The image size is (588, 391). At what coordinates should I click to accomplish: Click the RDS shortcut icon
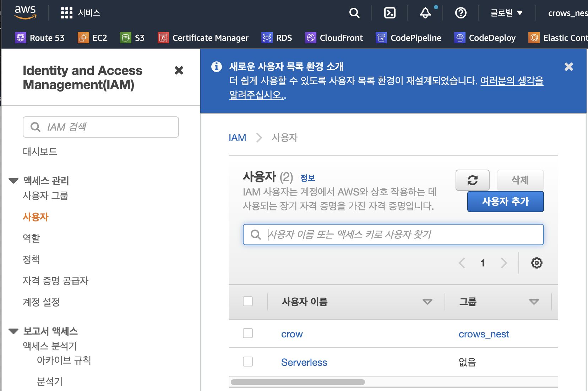267,37
